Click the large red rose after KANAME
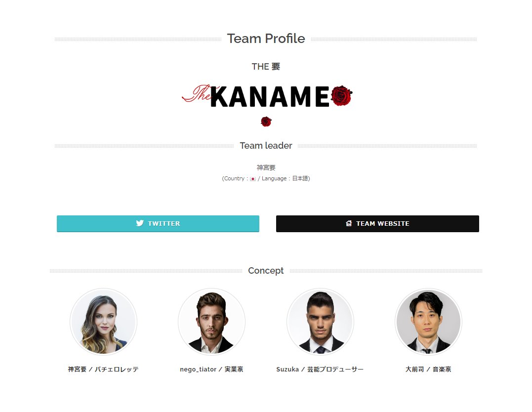 (342, 95)
